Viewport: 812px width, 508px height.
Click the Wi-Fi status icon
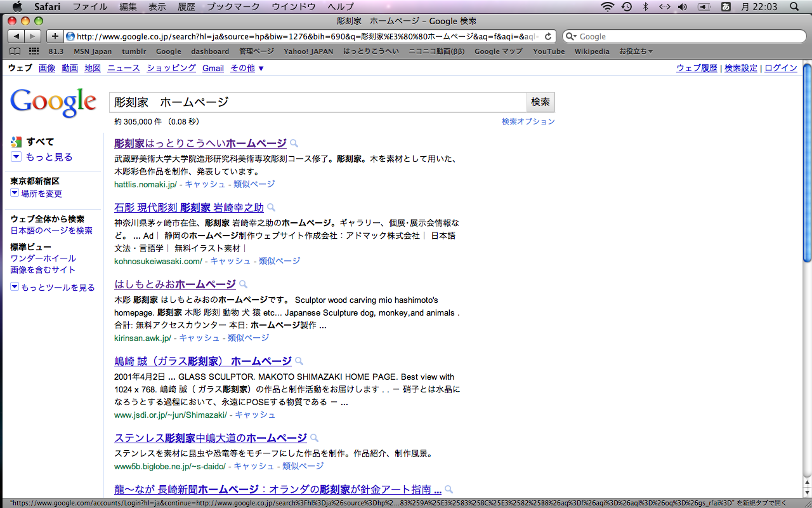608,6
